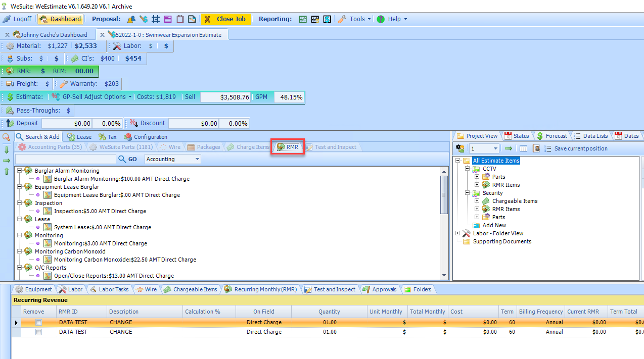Open the blue dollar report icon
This screenshot has height=359, width=644.
pyautogui.click(x=327, y=19)
